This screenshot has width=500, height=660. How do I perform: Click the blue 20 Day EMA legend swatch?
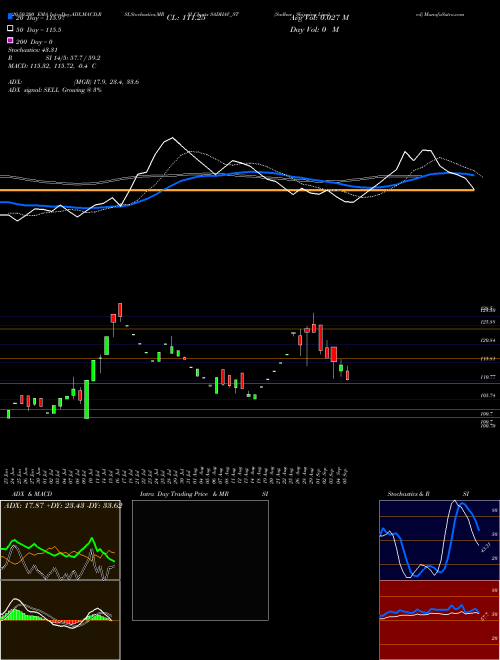[11, 17]
